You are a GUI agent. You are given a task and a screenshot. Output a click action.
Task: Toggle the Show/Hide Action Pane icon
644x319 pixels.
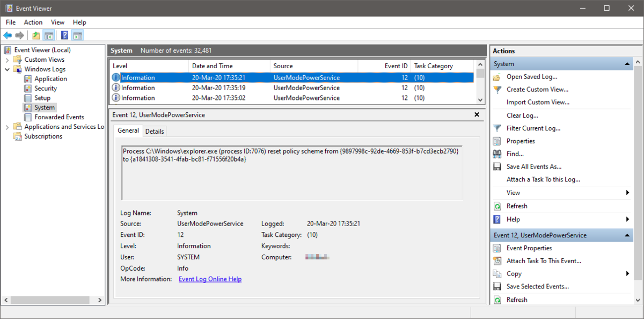[x=77, y=35]
